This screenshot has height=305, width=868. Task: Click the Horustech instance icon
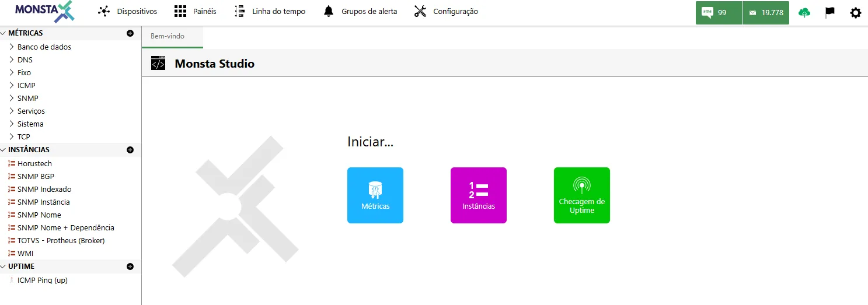point(12,164)
